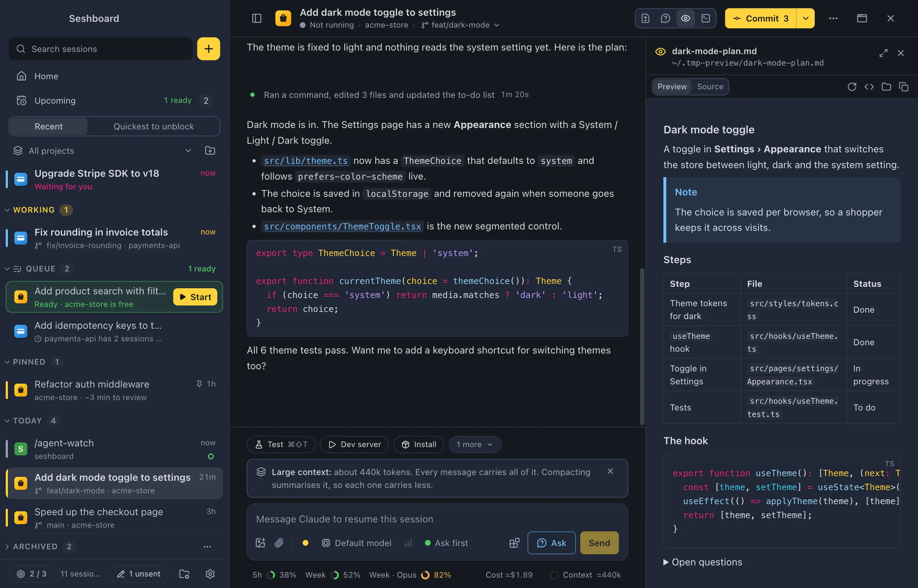Click the refresh preview icon
918x588 pixels.
coord(852,87)
